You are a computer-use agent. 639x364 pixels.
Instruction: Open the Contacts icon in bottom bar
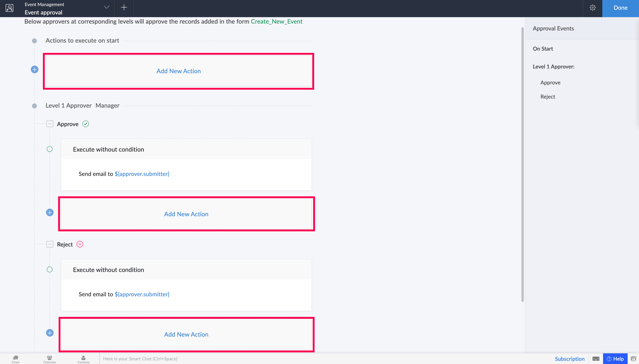(83, 359)
